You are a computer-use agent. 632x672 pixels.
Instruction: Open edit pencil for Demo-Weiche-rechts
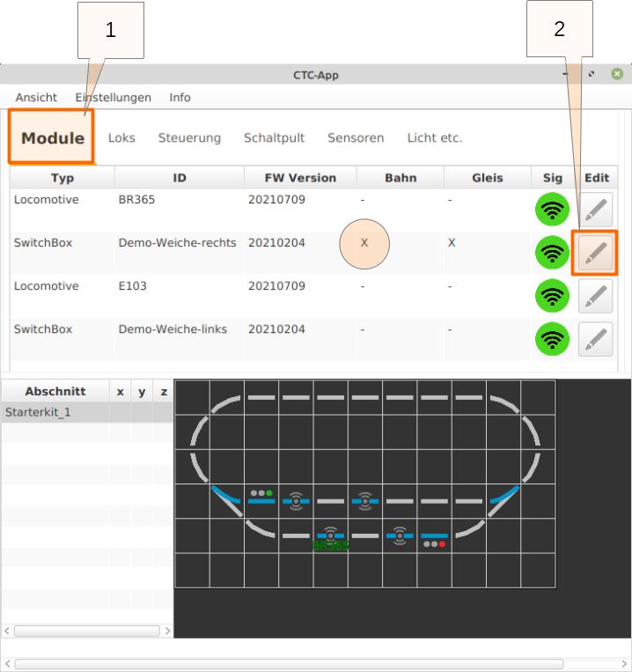click(x=595, y=253)
